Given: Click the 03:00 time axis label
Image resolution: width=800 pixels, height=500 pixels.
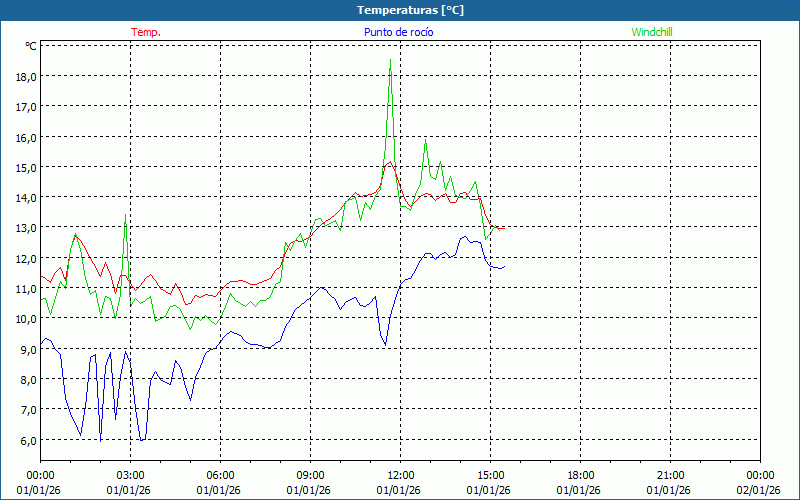Looking at the screenshot, I should tap(130, 475).
